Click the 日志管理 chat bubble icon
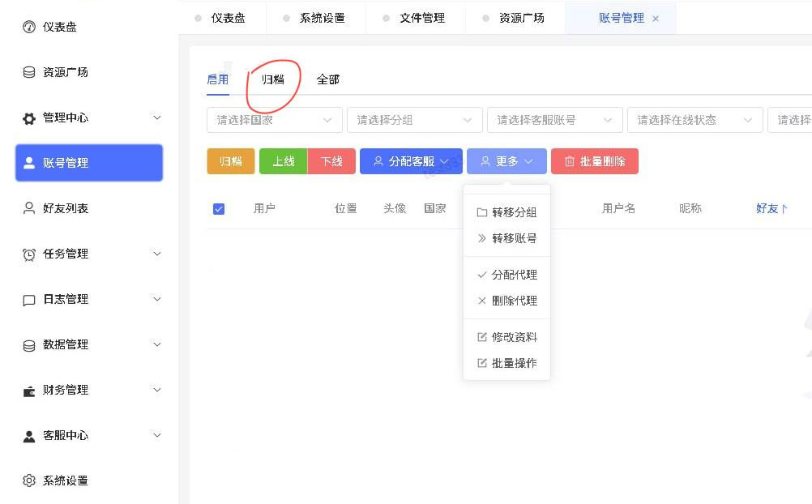Screen dimensions: 812x504 (x=29, y=300)
